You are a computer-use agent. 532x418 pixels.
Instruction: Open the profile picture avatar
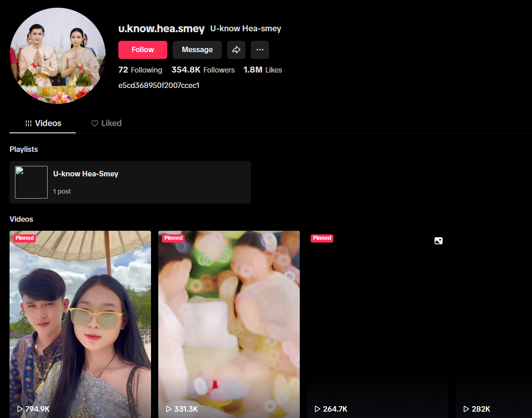(x=58, y=56)
